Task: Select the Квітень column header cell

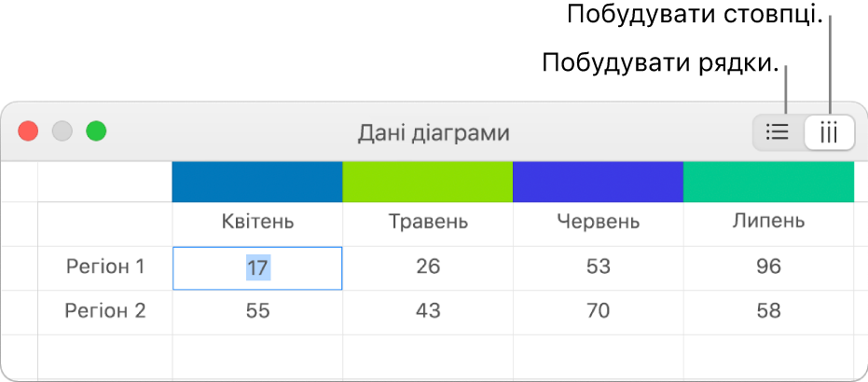Action: (257, 224)
